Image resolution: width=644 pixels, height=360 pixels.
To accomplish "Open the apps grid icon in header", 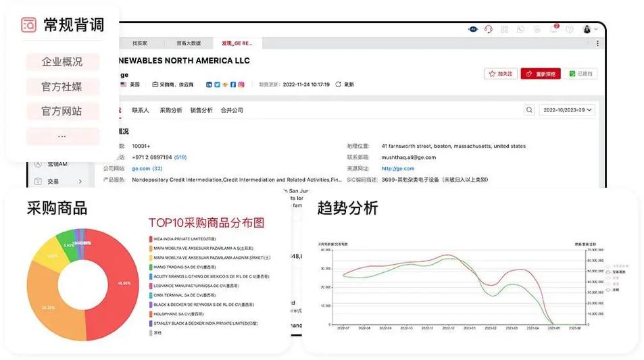I will 504,29.
